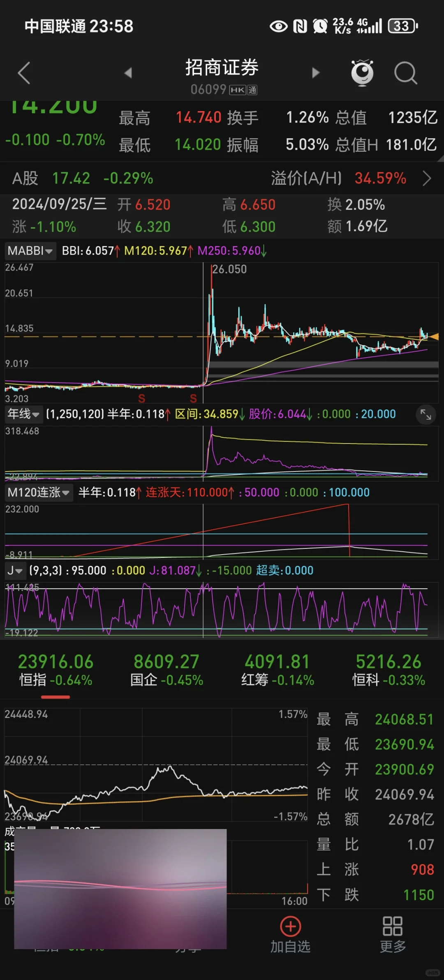Viewport: 444px width, 980px height.
Task: Open the M120连涨 indicator dropdown
Action: coord(39,492)
